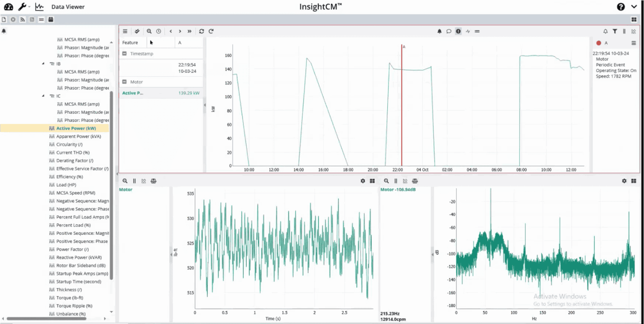This screenshot has width=644, height=324.
Task: Toggle the comment bubble overlay on trend
Action: (449, 31)
